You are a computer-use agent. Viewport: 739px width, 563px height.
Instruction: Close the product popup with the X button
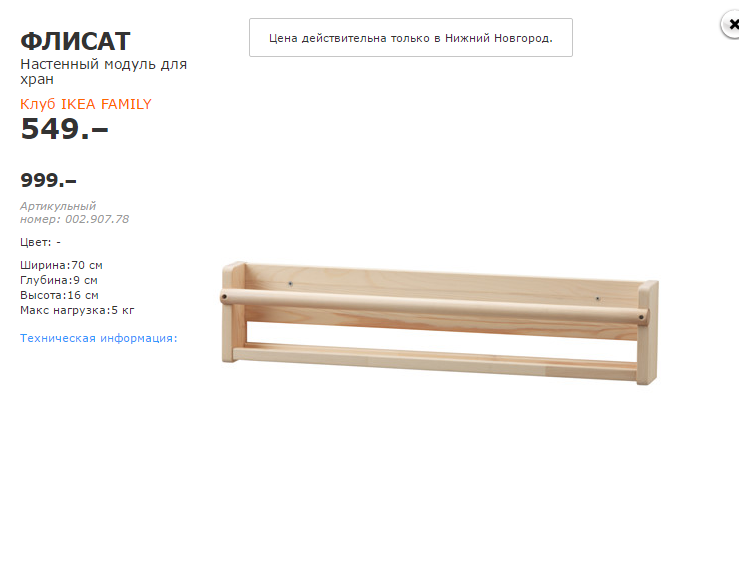[733, 24]
